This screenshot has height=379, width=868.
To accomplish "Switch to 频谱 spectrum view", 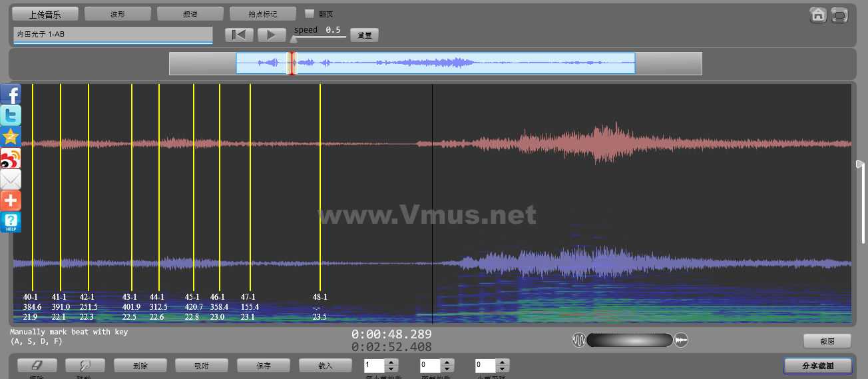I will (190, 13).
